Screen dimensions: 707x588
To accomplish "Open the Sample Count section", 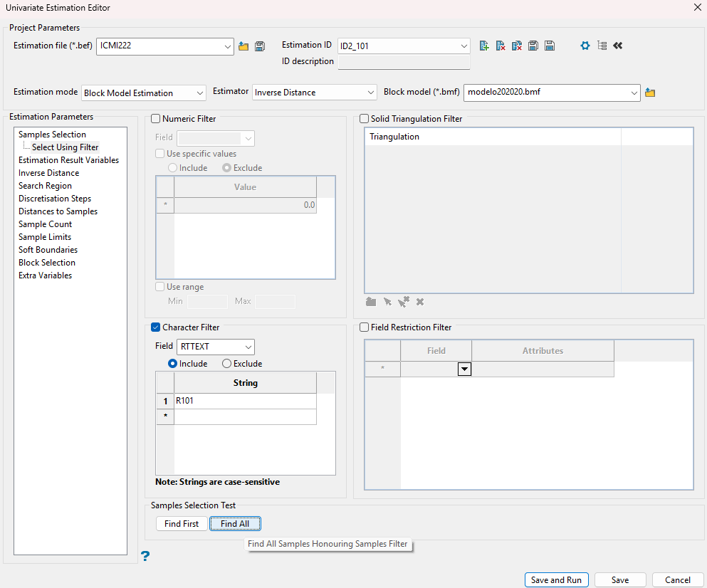I will pos(45,224).
